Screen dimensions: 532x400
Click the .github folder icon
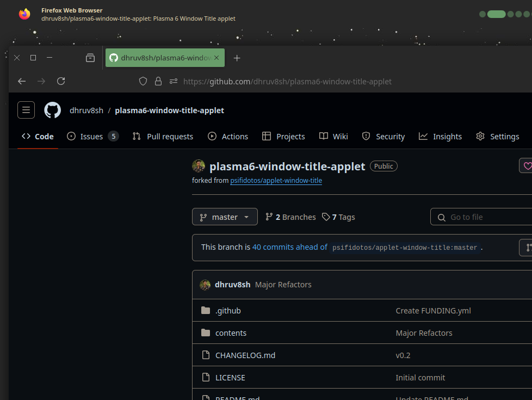click(206, 310)
